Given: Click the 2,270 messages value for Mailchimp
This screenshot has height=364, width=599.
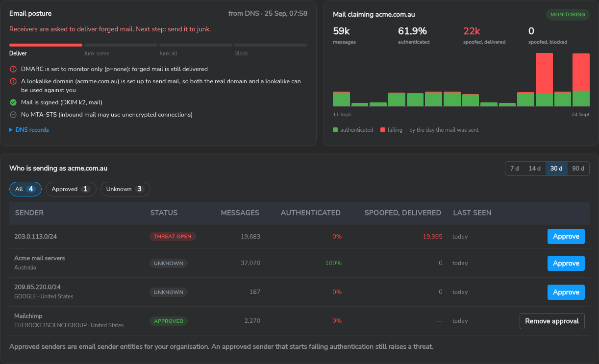Looking at the screenshot, I should 252,321.
